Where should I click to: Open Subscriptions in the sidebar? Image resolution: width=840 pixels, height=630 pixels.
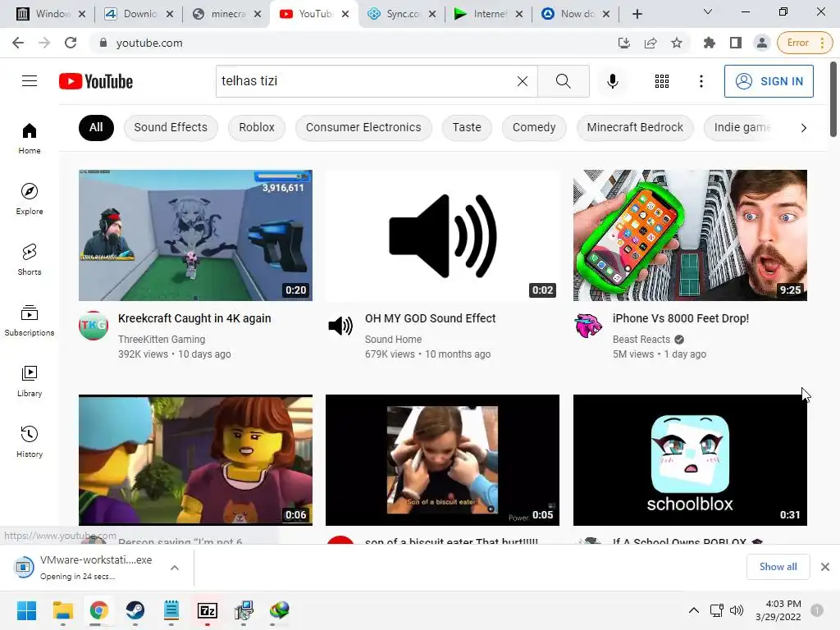coord(30,321)
